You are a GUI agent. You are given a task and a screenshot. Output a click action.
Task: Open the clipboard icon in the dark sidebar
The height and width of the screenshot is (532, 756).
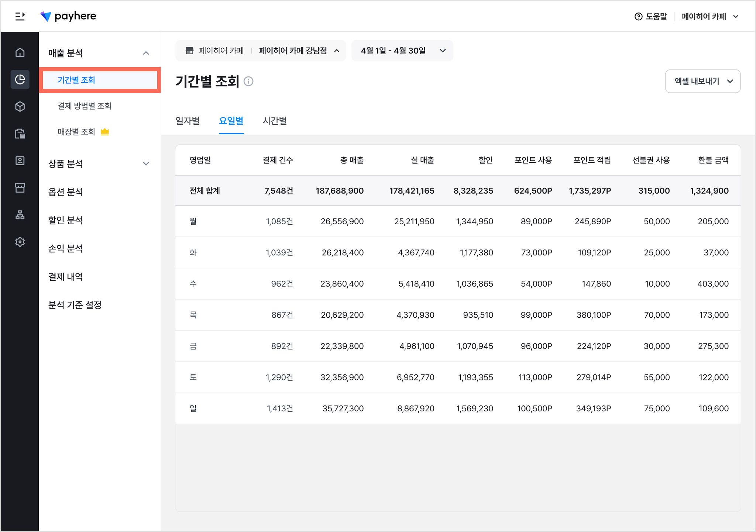point(20,134)
